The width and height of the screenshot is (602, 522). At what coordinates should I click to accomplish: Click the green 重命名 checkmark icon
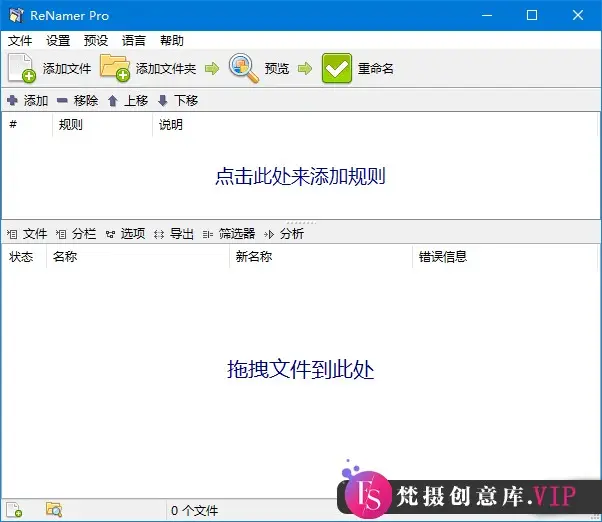click(337, 68)
